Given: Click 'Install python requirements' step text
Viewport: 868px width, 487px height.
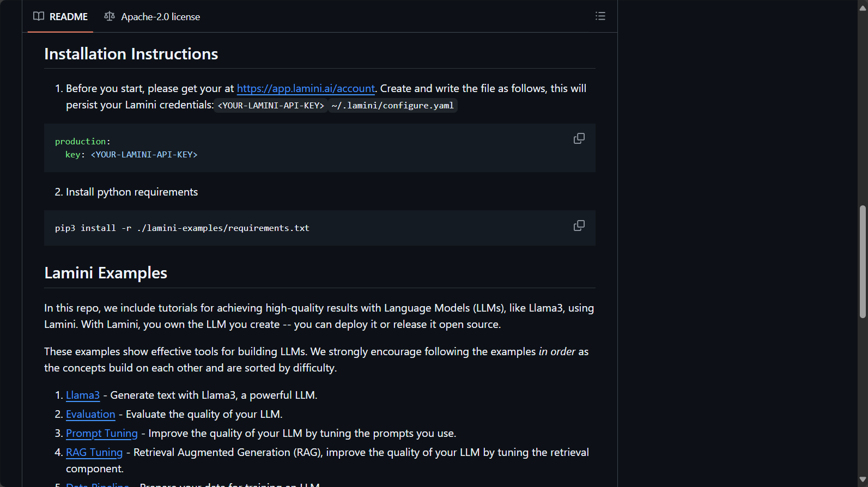Looking at the screenshot, I should (x=132, y=192).
